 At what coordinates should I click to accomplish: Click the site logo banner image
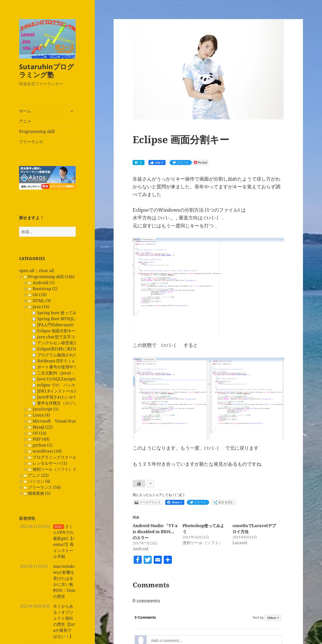pos(47,39)
